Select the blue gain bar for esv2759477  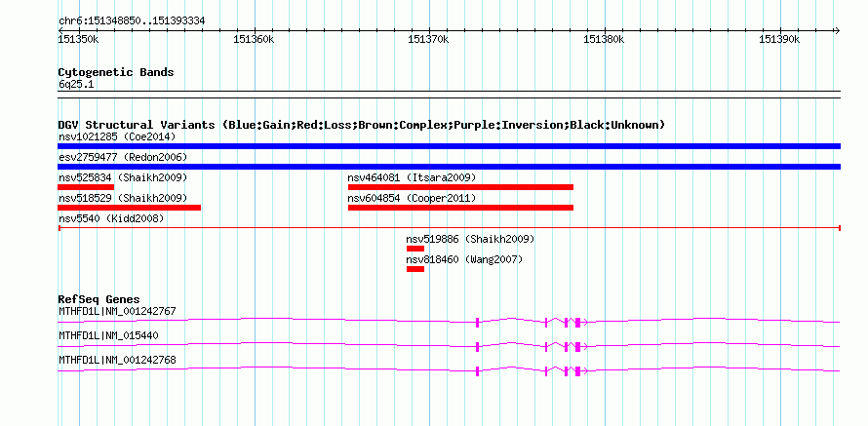tap(449, 167)
